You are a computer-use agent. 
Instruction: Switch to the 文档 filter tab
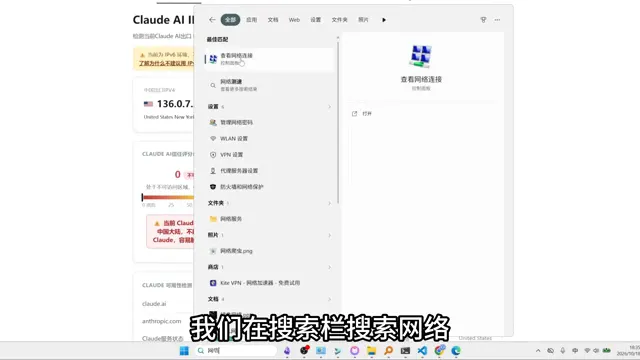(273, 20)
